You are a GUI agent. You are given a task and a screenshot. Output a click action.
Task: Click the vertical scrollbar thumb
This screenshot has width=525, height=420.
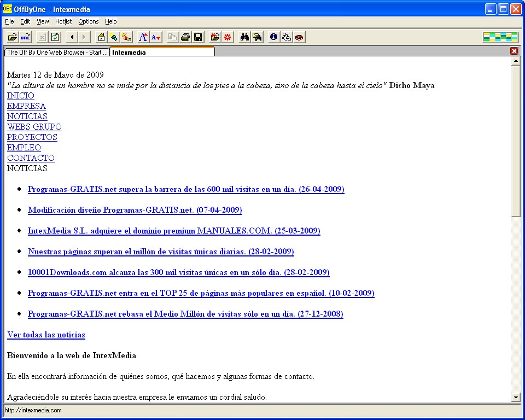click(516, 141)
